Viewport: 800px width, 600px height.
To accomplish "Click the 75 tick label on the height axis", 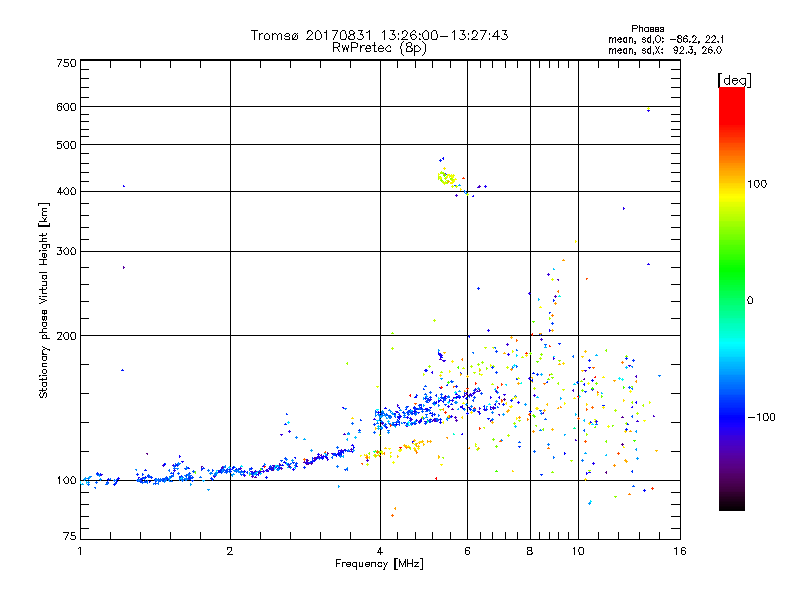I will 69,539.
